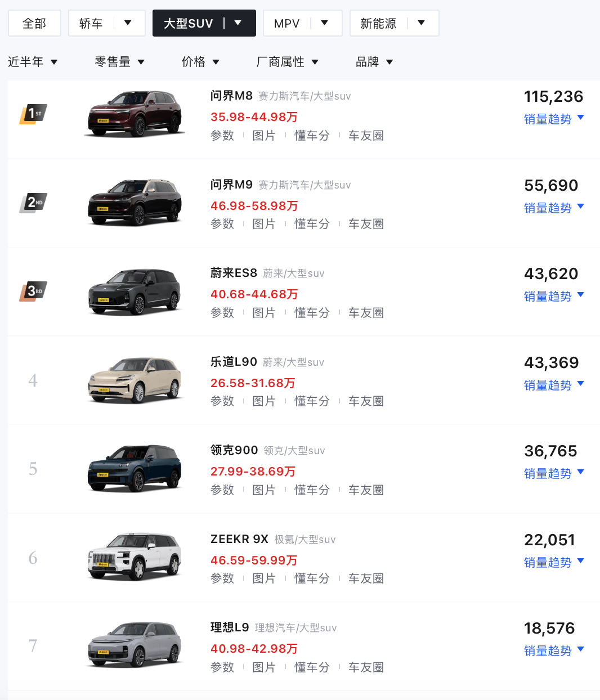Click the 1st place rank badge
The width and height of the screenshot is (600, 700).
(x=33, y=114)
